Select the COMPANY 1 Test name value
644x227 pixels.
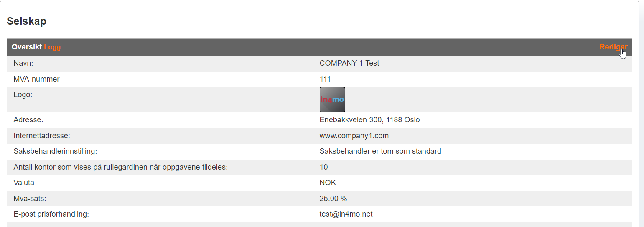(349, 64)
